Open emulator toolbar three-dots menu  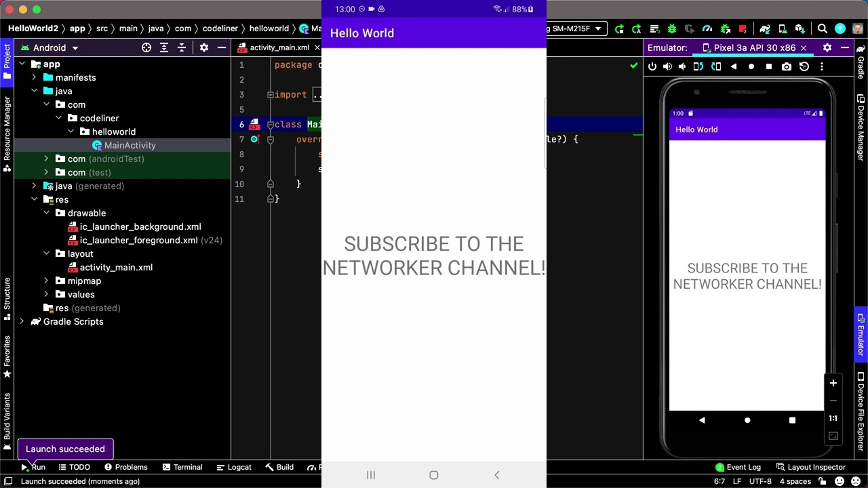(821, 66)
